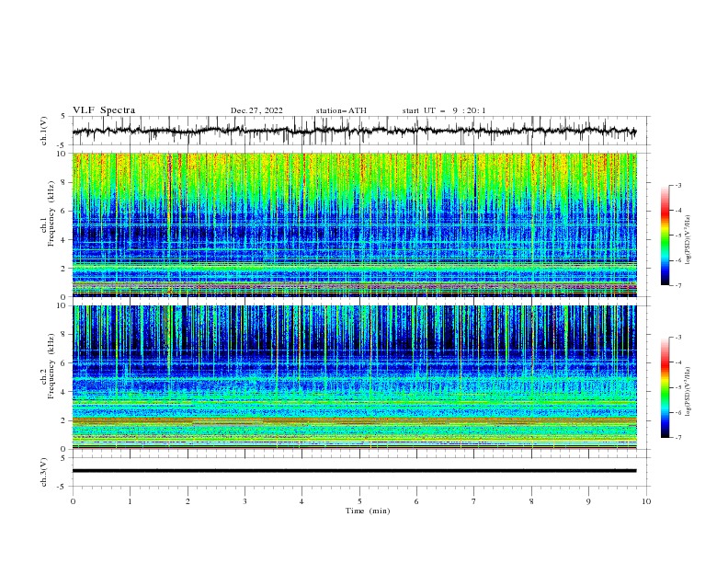The width and height of the screenshot is (728, 563).
Task: Click the ch.1 "Frequency (kHz)" axis label
Action: tap(51, 214)
